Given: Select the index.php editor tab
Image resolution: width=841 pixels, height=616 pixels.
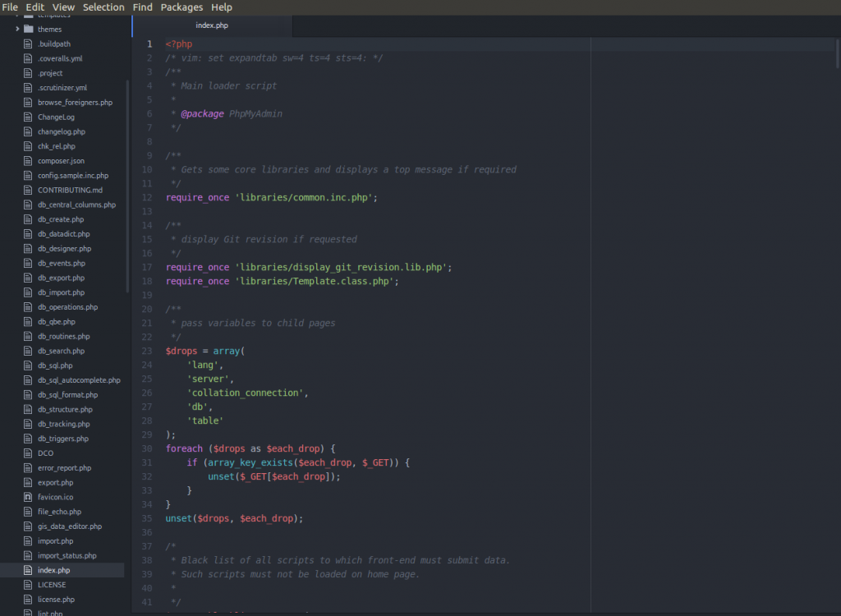Looking at the screenshot, I should coord(212,25).
